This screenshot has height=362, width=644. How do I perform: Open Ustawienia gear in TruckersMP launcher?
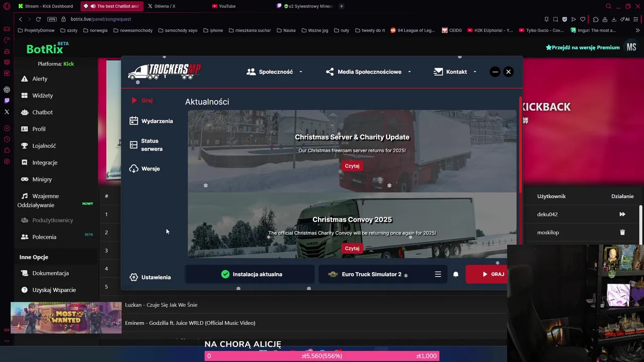(x=150, y=277)
